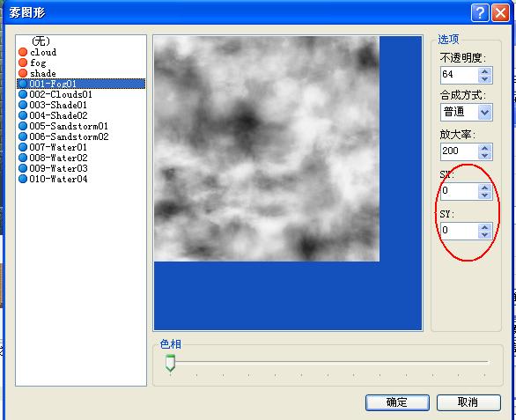Cancel with the 取消 button
Image resolution: width=516 pixels, height=420 pixels.
(468, 402)
